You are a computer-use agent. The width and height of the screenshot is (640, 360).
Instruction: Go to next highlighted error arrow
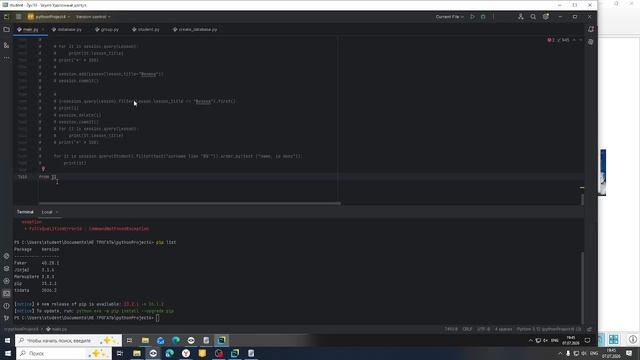[x=580, y=40]
